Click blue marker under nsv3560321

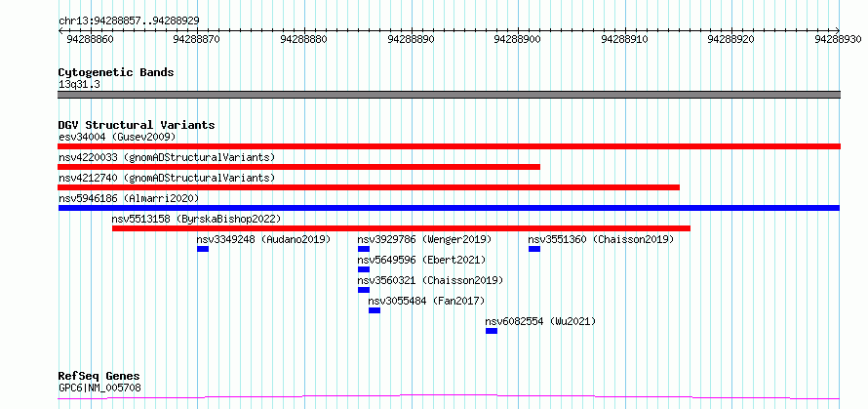pos(363,291)
